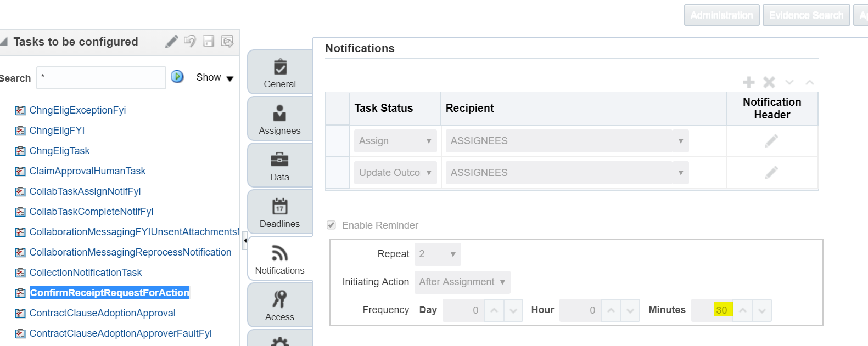Viewport: 868px width, 346px height.
Task: Edit notification header for the Assign row
Action: (771, 141)
